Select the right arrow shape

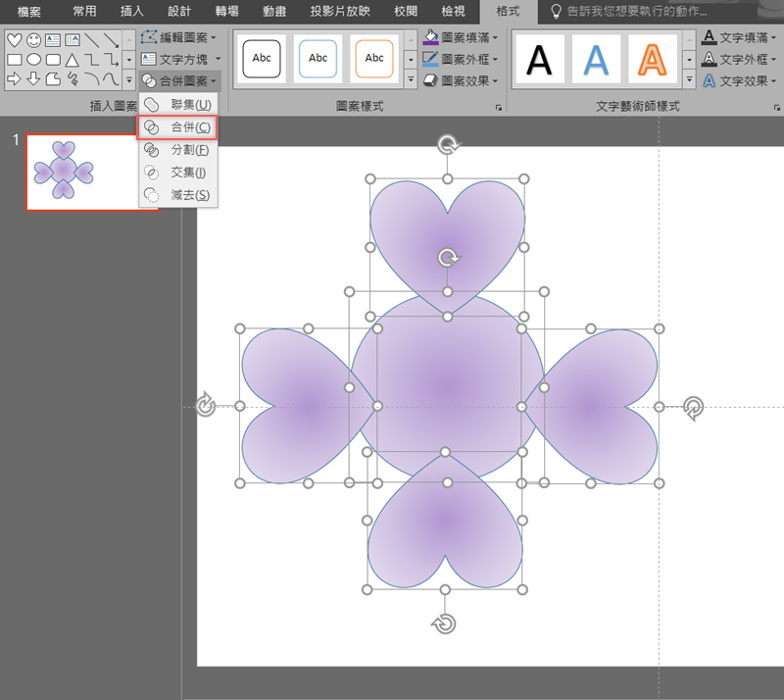pos(14,78)
